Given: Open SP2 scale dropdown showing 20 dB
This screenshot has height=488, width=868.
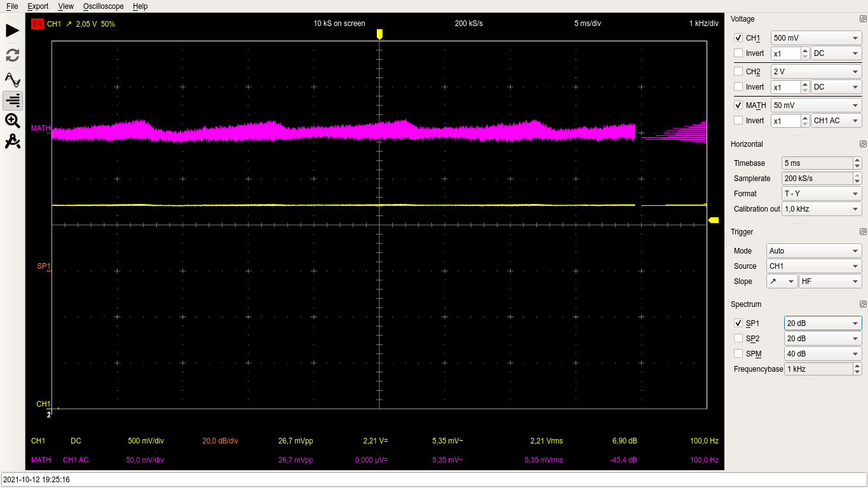Looking at the screenshot, I should pos(823,339).
